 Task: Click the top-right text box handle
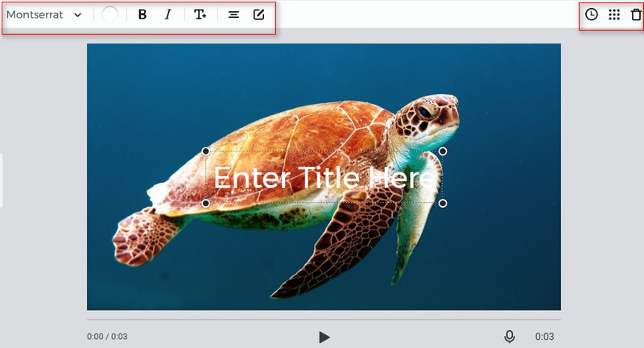click(442, 151)
